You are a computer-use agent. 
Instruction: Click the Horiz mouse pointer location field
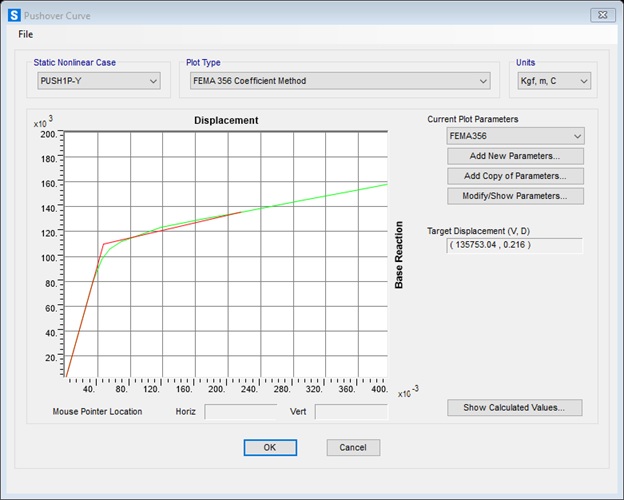pos(240,411)
